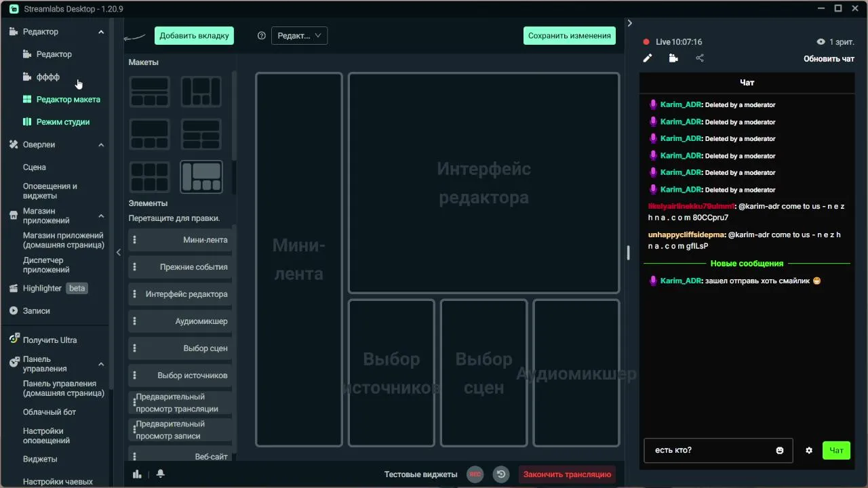Click the Highlighter sidebar icon
Screen dimensions: 868x488
pos(14,289)
